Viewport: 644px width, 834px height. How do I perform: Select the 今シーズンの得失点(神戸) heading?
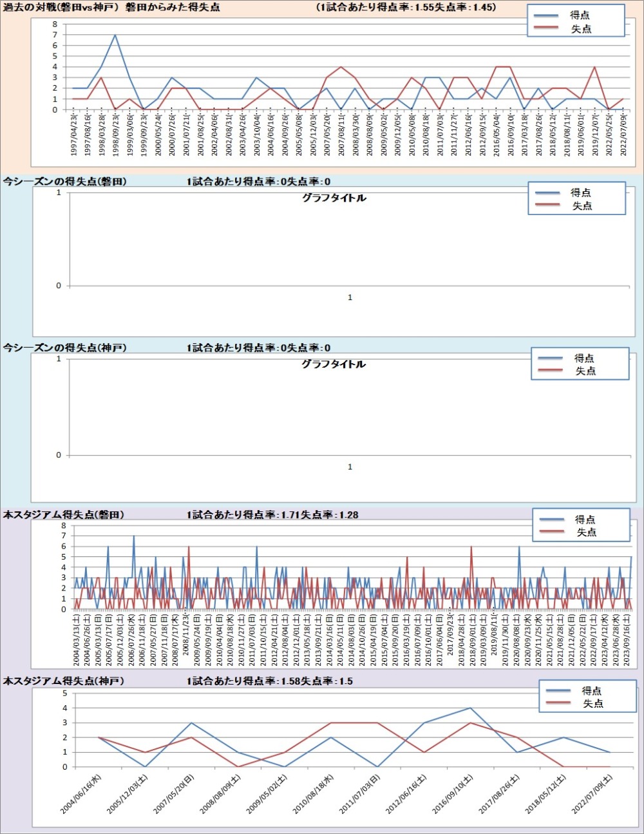64,348
